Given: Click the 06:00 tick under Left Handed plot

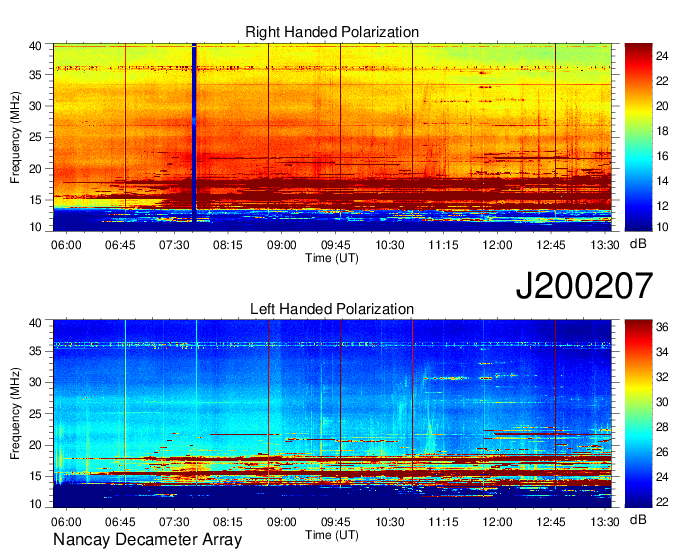Looking at the screenshot, I should point(66,521).
